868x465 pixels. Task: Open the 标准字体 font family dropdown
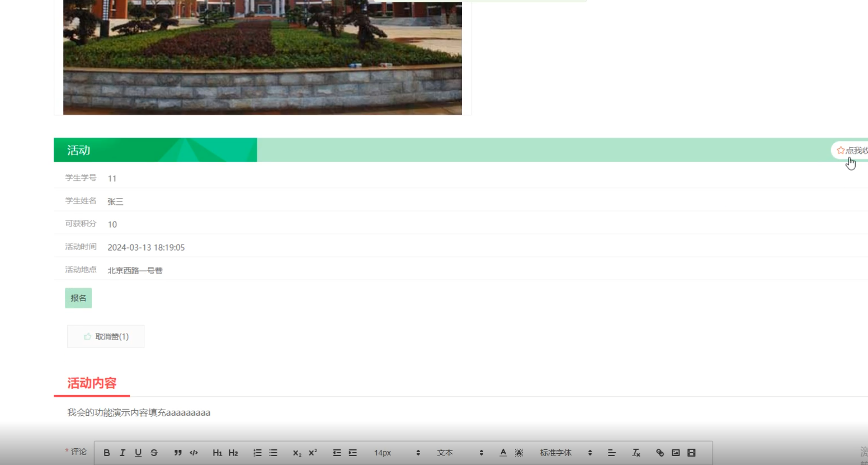pos(565,453)
